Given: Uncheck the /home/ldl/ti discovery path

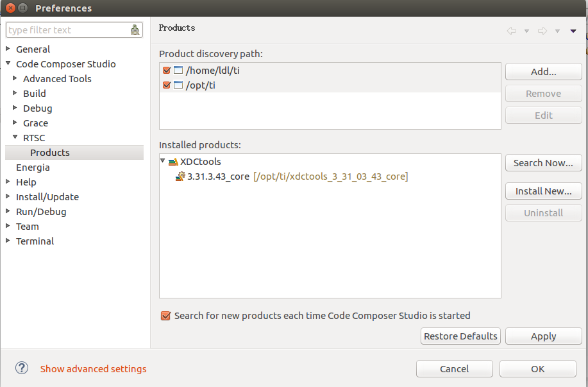Looking at the screenshot, I should [x=167, y=71].
